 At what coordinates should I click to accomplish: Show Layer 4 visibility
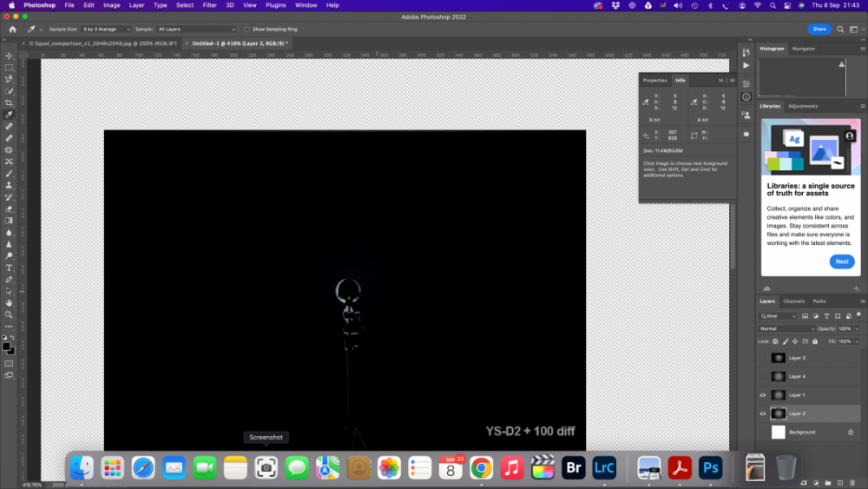(x=763, y=377)
